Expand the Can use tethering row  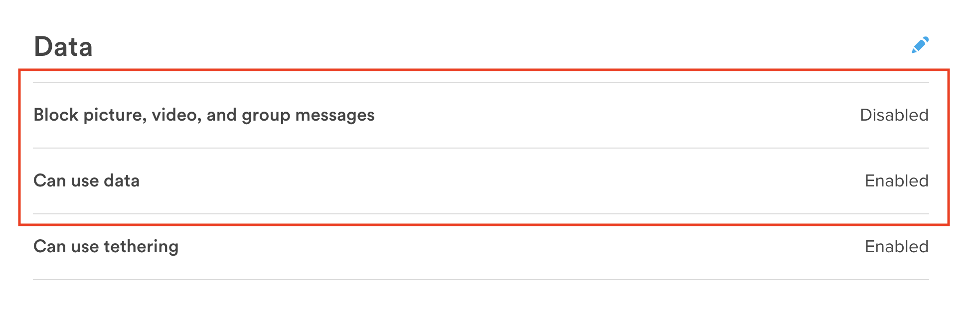(107, 246)
